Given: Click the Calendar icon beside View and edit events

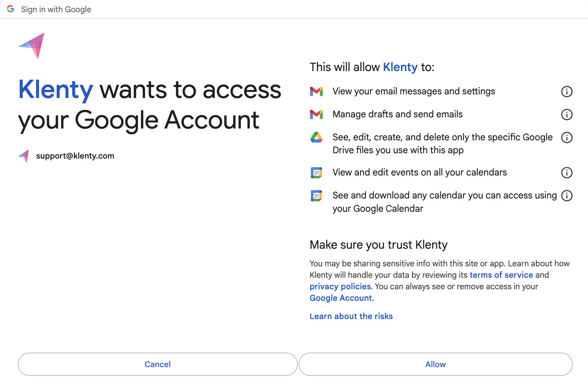Looking at the screenshot, I should [316, 173].
